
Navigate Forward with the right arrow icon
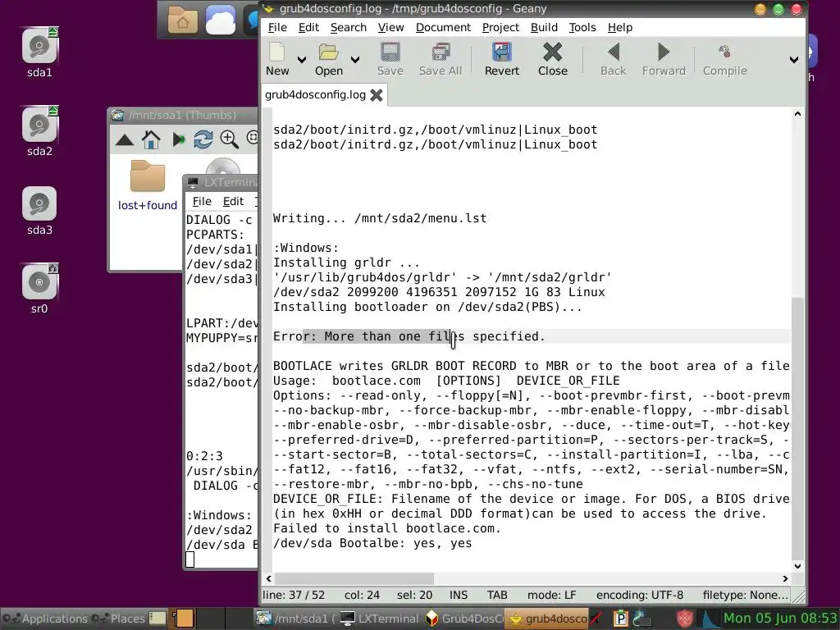tap(663, 52)
